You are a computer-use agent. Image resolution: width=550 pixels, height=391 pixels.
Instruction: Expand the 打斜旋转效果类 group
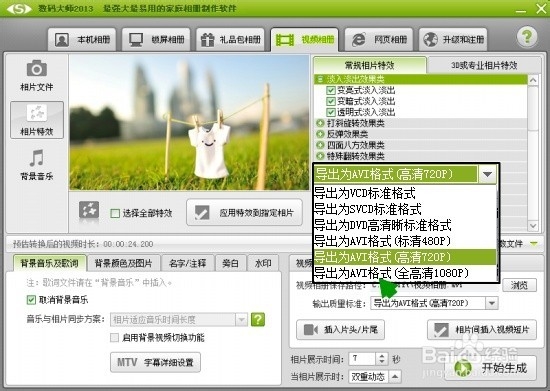pyautogui.click(x=320, y=123)
